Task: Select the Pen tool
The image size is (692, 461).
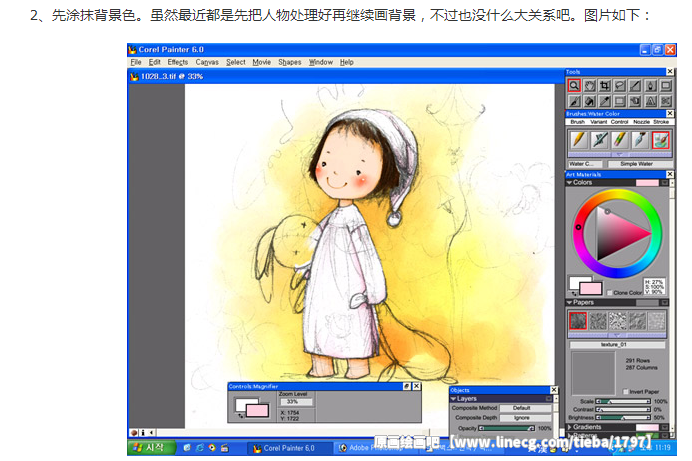Action: tap(651, 86)
